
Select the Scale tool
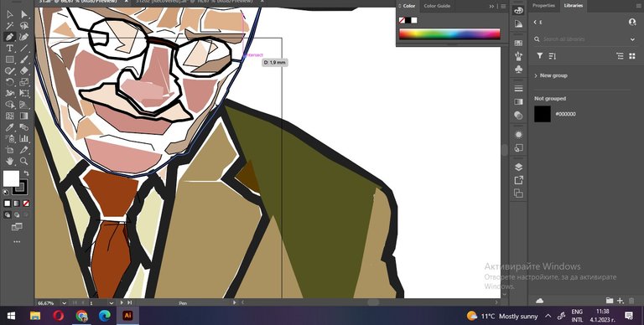click(x=24, y=82)
